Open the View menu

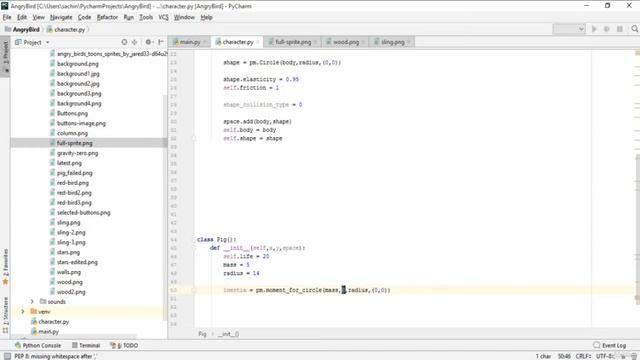tap(38, 17)
